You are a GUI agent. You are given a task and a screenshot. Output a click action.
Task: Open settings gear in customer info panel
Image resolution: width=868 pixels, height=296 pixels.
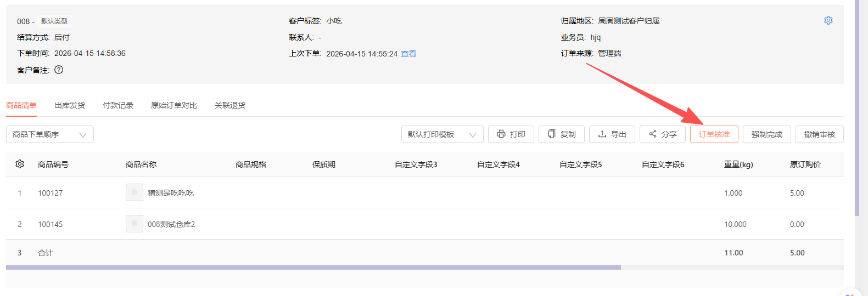pos(828,20)
